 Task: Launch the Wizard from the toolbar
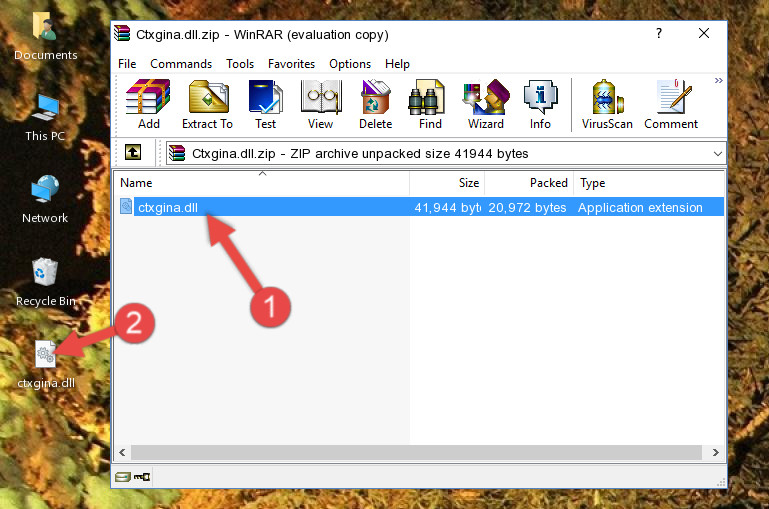pos(486,104)
